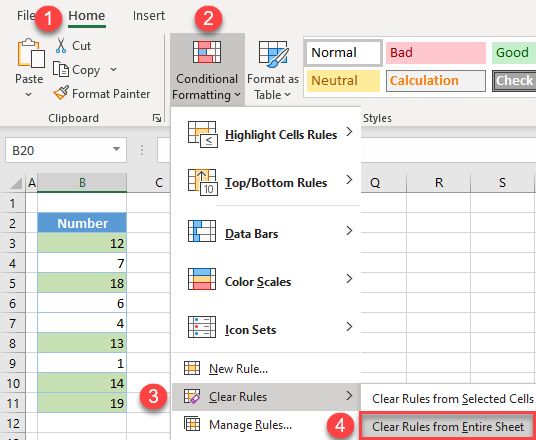This screenshot has height=440, width=536.
Task: Open the Name Box dropdown arrow
Action: [116, 149]
